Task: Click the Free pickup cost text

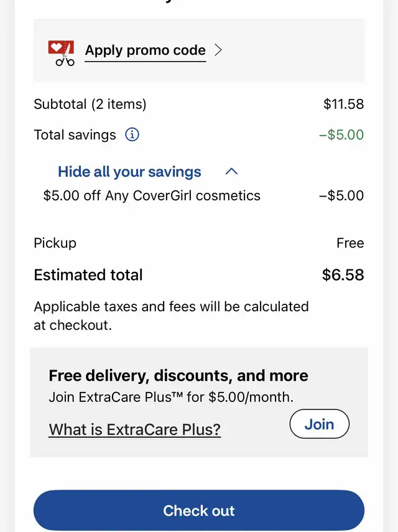Action: coord(350,243)
